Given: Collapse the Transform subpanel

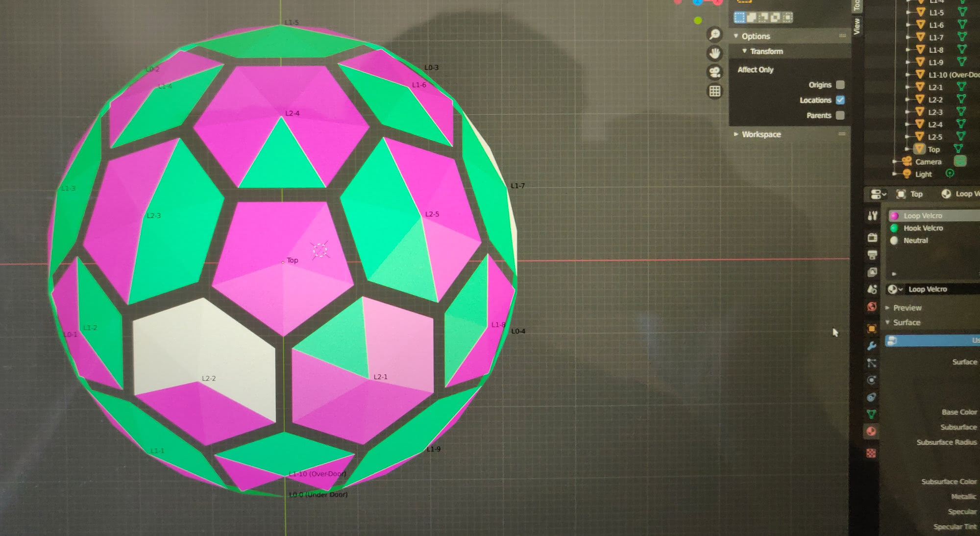Looking at the screenshot, I should 745,51.
